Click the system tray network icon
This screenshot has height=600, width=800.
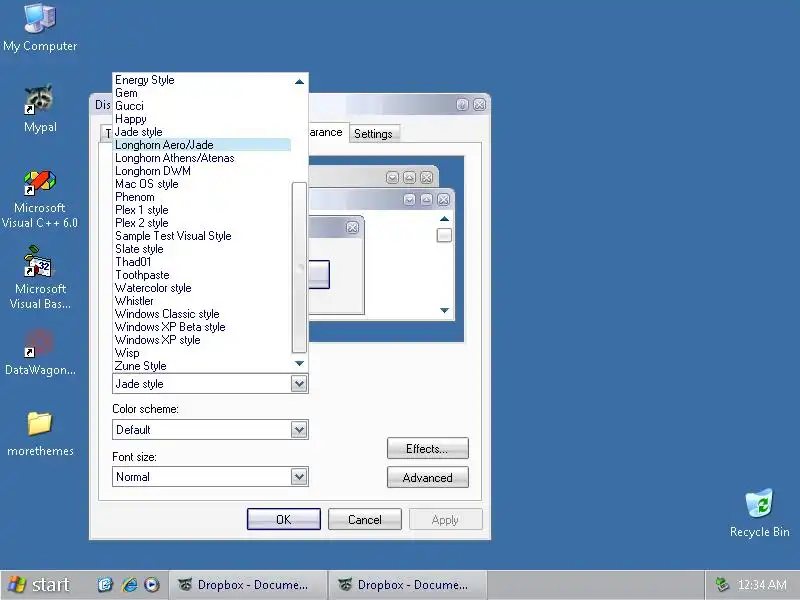coord(722,585)
